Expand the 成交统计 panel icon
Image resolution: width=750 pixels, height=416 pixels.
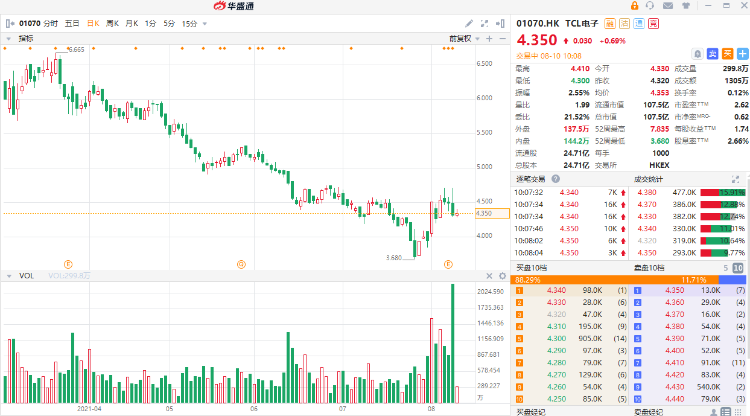(x=735, y=179)
